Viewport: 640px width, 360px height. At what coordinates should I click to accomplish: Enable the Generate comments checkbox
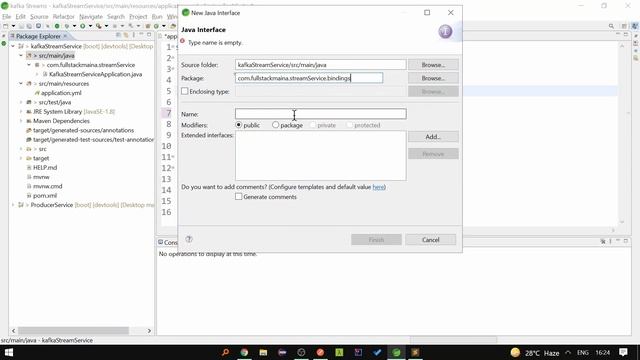238,197
